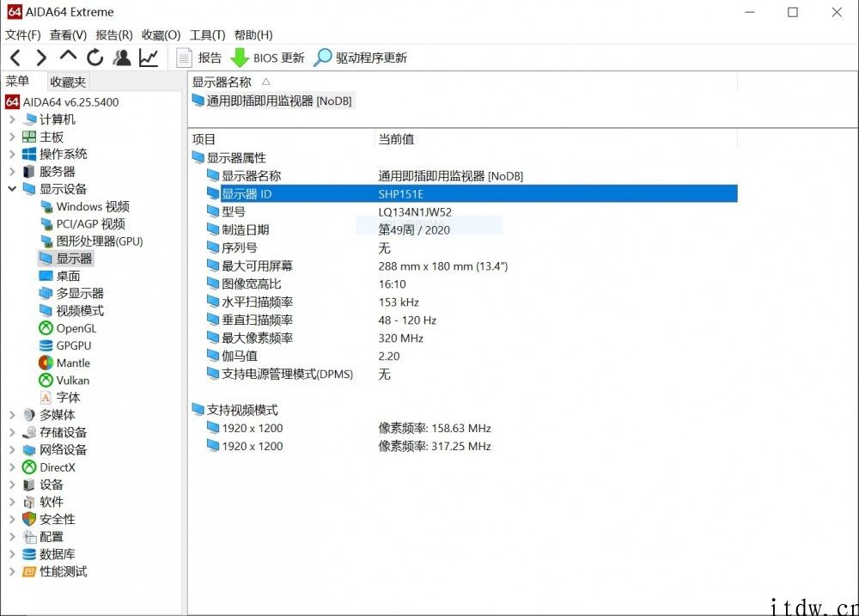The height and width of the screenshot is (616, 859).
Task: Click the green BIOS 更新 download arrow
Action: tap(240, 58)
